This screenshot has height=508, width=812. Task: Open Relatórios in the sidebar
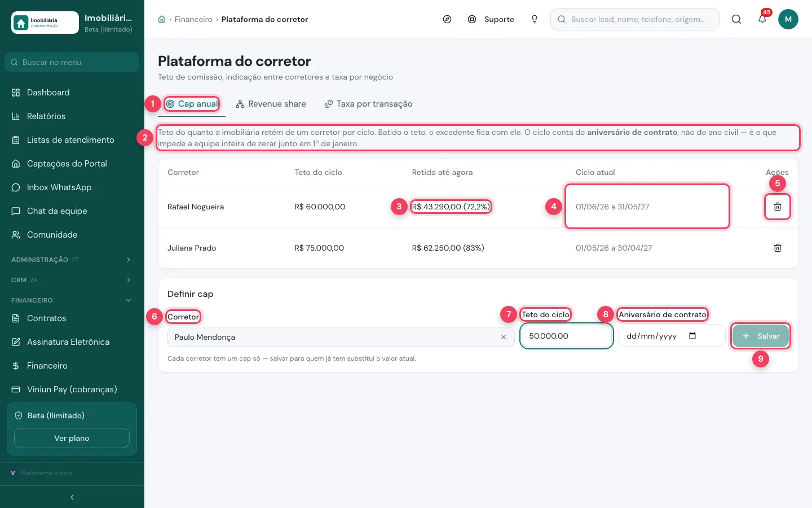[x=72, y=116]
